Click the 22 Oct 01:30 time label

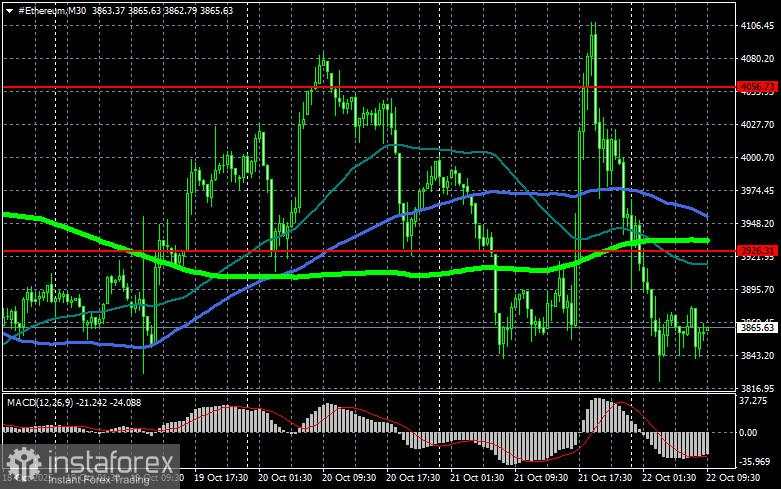pos(669,477)
